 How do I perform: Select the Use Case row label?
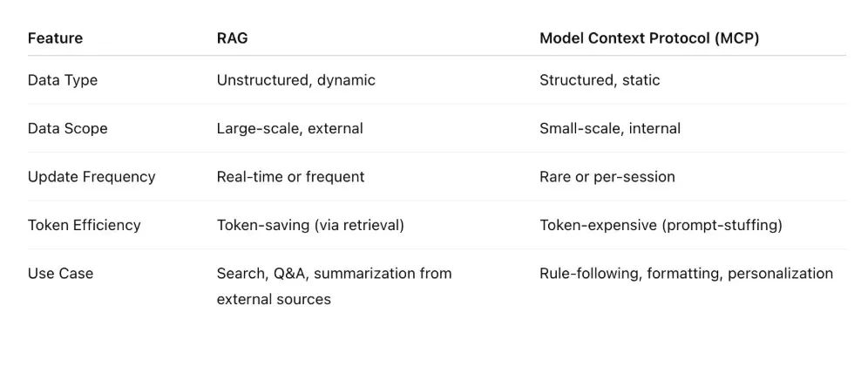coord(60,273)
